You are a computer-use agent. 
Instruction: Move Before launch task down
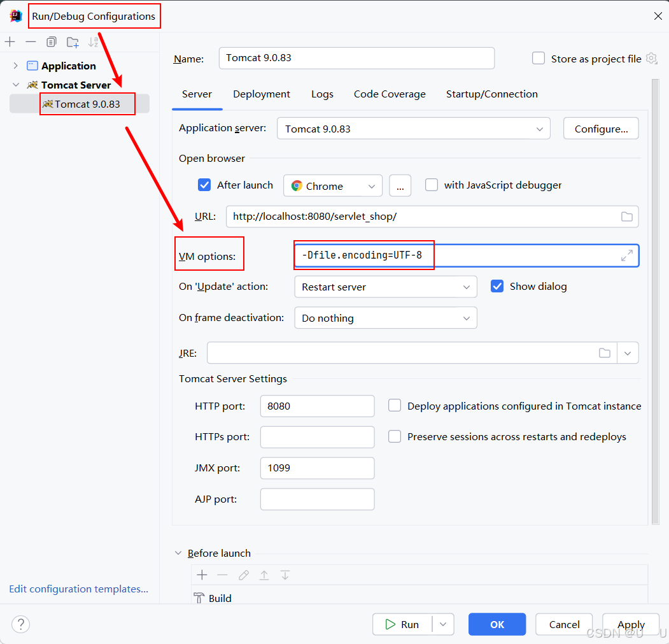coord(285,575)
